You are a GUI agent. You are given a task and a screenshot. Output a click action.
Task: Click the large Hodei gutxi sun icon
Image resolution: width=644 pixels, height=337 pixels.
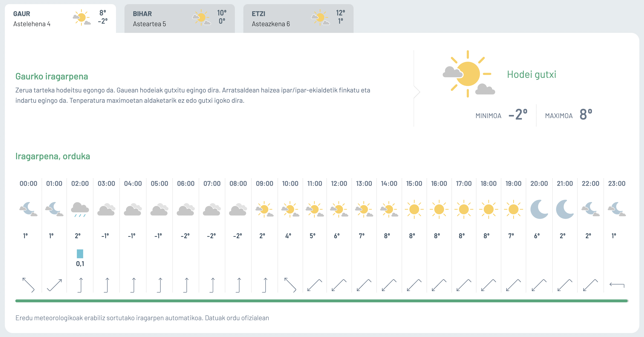click(x=469, y=74)
